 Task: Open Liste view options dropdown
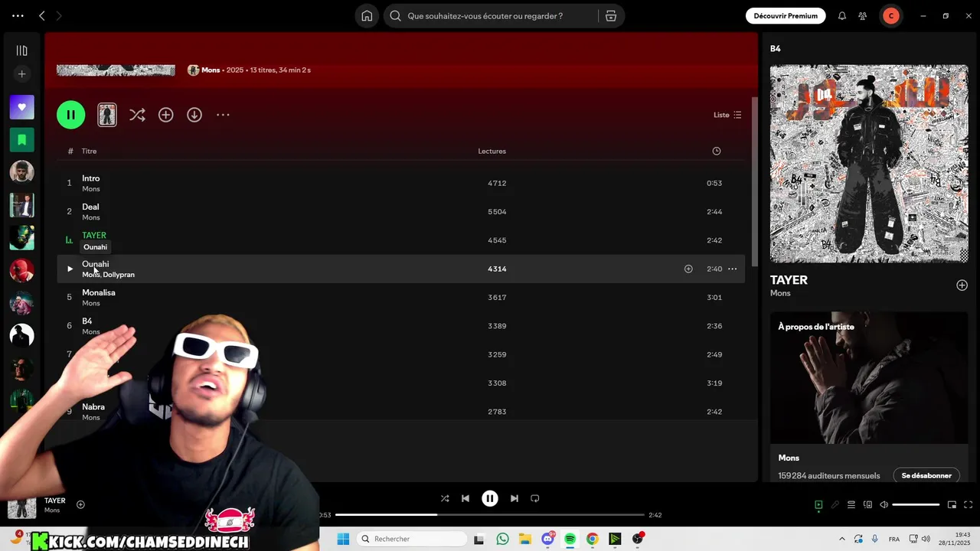tap(727, 115)
